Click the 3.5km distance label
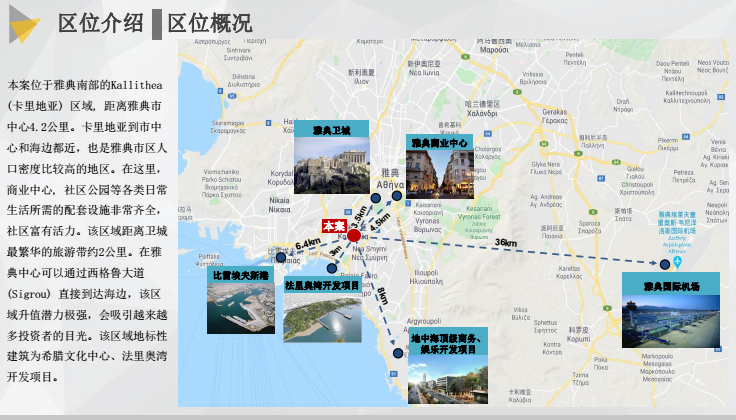Image resolution: width=736 pixels, height=420 pixels. 359,217
